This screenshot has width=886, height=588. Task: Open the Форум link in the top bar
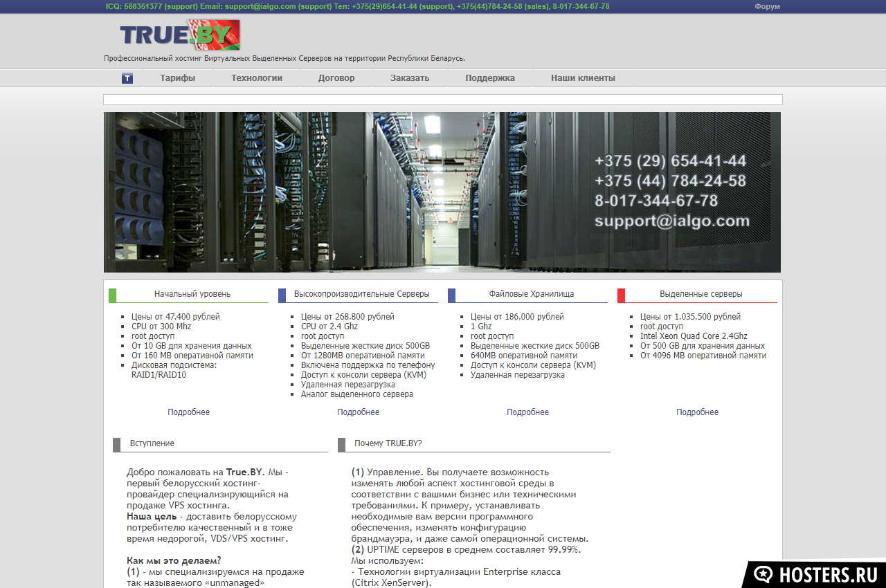[767, 6]
